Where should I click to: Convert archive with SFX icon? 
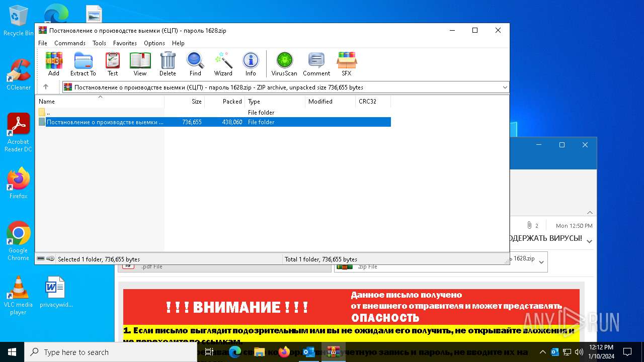tap(347, 64)
